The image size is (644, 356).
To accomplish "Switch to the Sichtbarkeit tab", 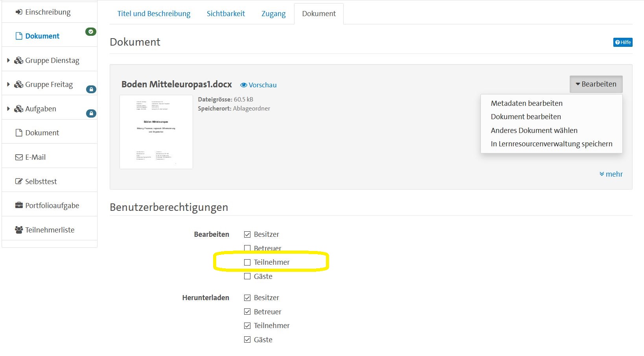I will pyautogui.click(x=226, y=13).
